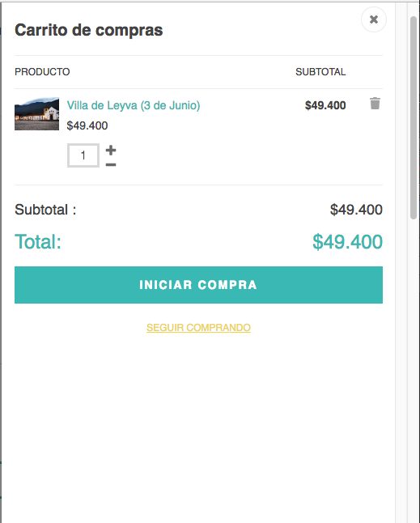
Task: Open Villa de Leyva (3 de Junio) link
Action: [134, 105]
